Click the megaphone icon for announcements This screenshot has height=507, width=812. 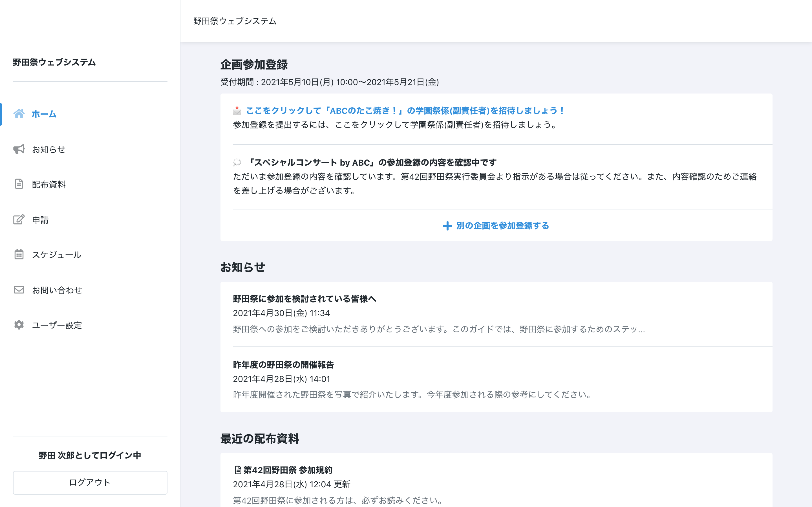(19, 149)
